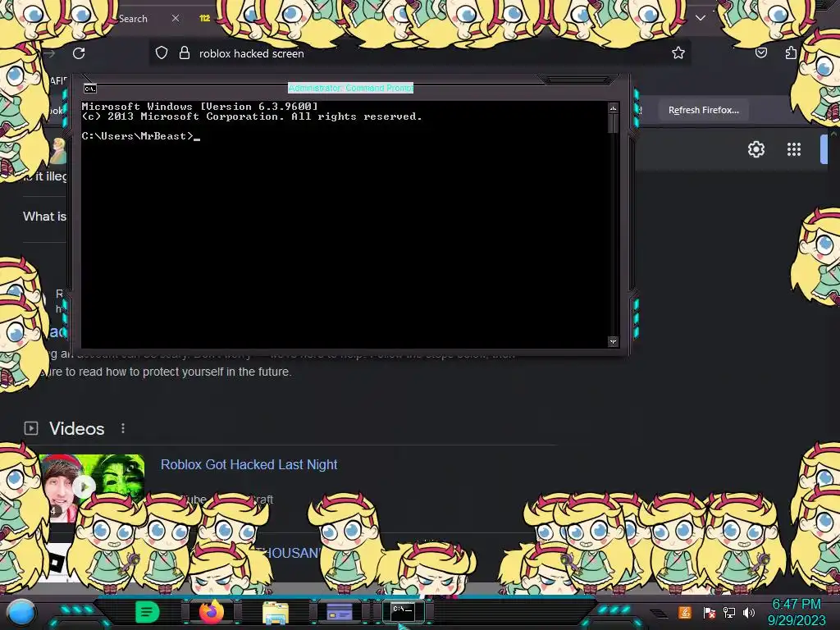
Task: Click scroll down arrow in Command Prompt
Action: (613, 341)
